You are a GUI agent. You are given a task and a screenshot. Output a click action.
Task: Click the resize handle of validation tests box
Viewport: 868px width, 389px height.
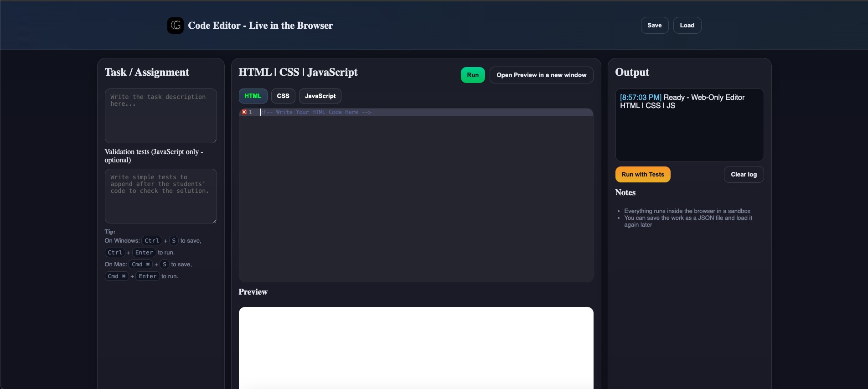(x=214, y=221)
